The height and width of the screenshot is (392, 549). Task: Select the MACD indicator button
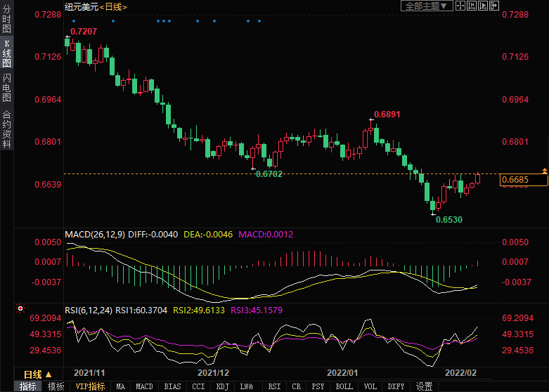point(144,386)
